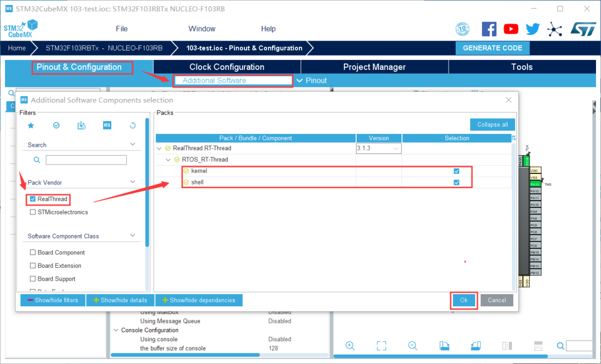This screenshot has width=601, height=364.
Task: Click the reset filters circular arrow icon
Action: pyautogui.click(x=132, y=126)
